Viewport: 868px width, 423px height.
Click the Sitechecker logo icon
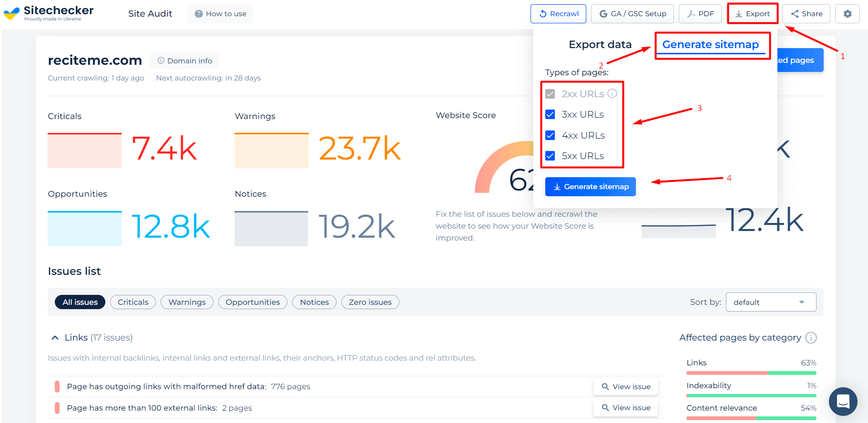pyautogui.click(x=11, y=13)
